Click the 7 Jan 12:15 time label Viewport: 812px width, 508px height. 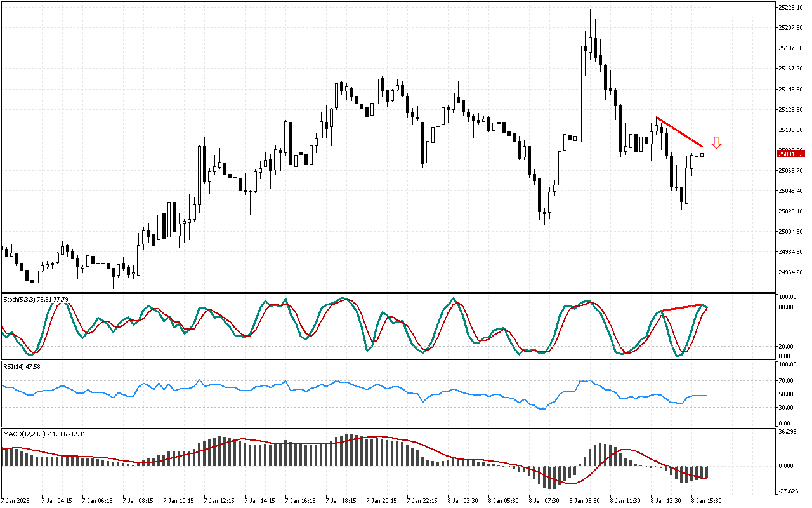[x=219, y=500]
